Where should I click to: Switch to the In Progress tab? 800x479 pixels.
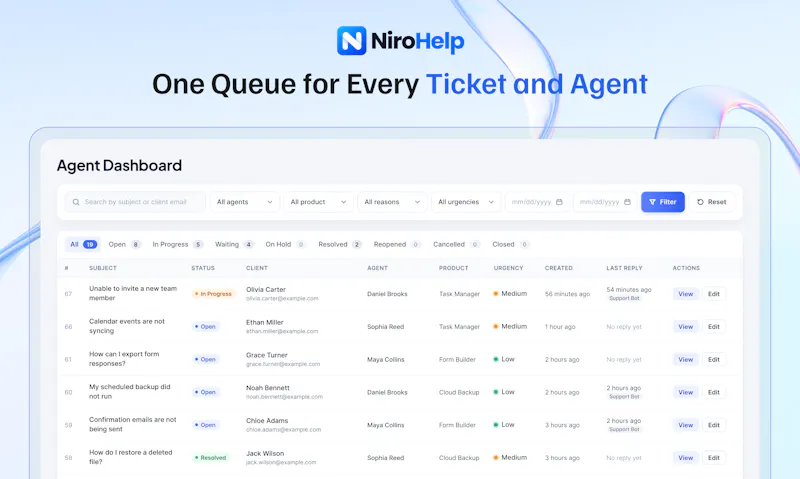click(x=178, y=244)
